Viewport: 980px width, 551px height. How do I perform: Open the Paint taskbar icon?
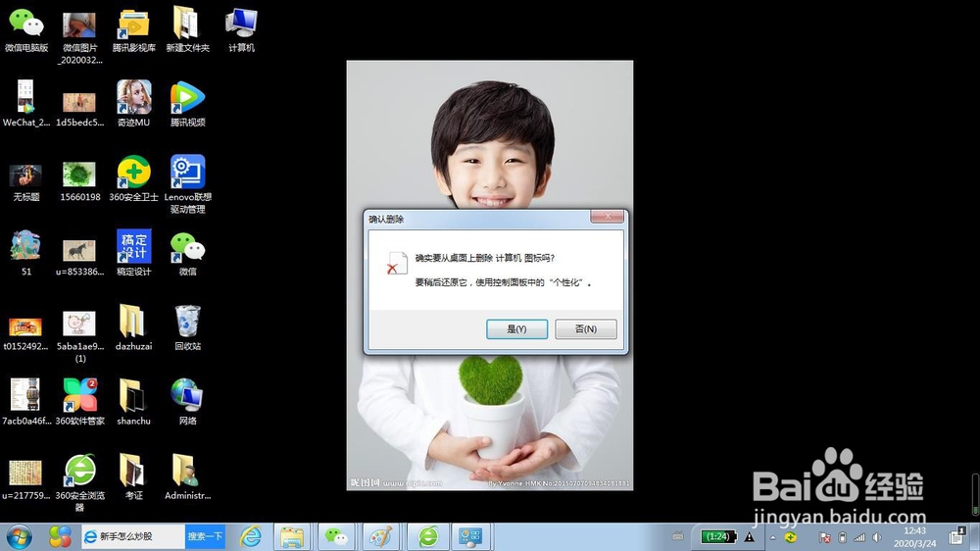[x=381, y=536]
